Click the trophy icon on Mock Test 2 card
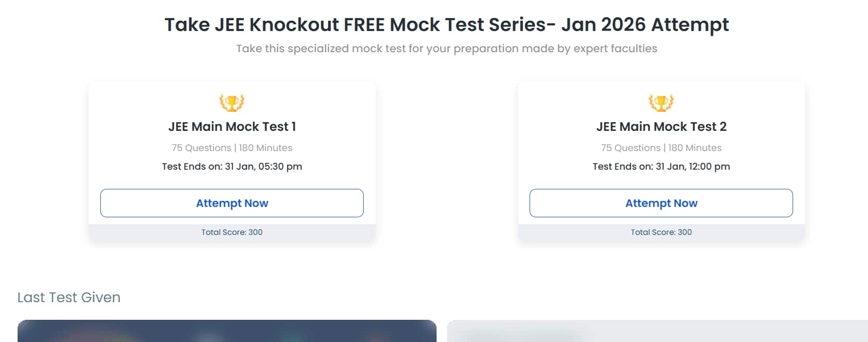Screen dimensions: 868x342 [x=661, y=102]
